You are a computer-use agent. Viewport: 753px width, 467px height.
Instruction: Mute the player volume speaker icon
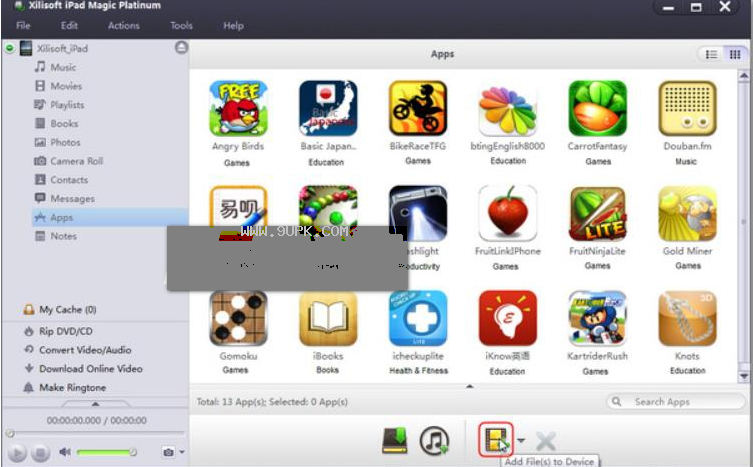pyautogui.click(x=65, y=452)
